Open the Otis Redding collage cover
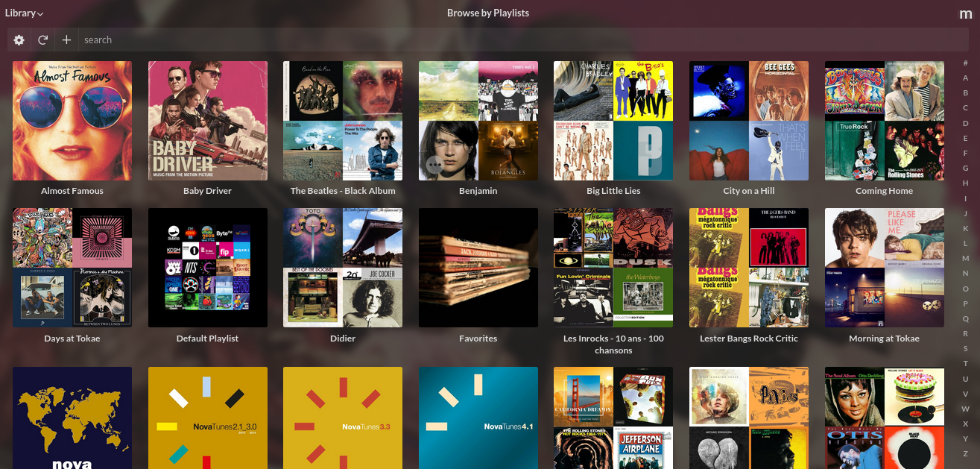The width and height of the screenshot is (980, 469). (x=885, y=418)
